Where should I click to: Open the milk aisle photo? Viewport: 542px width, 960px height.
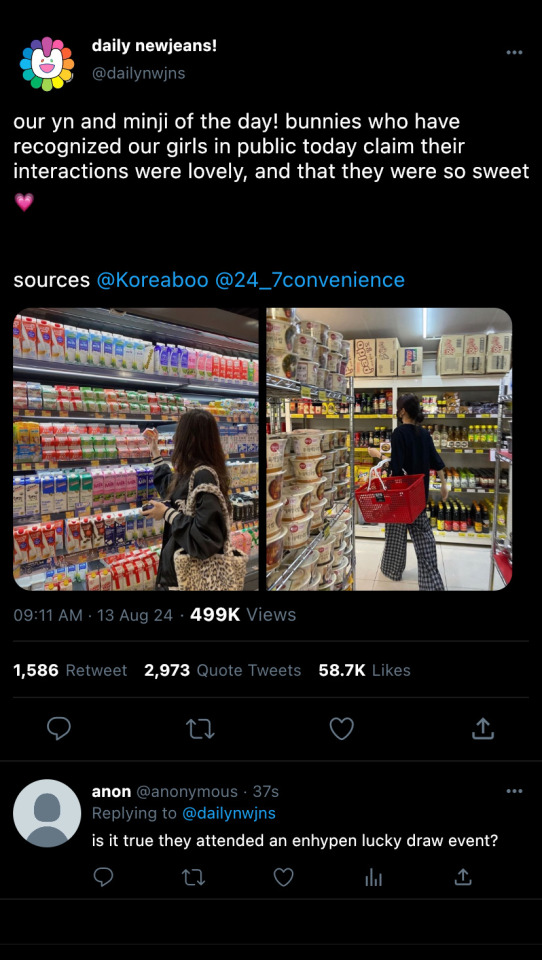point(136,449)
